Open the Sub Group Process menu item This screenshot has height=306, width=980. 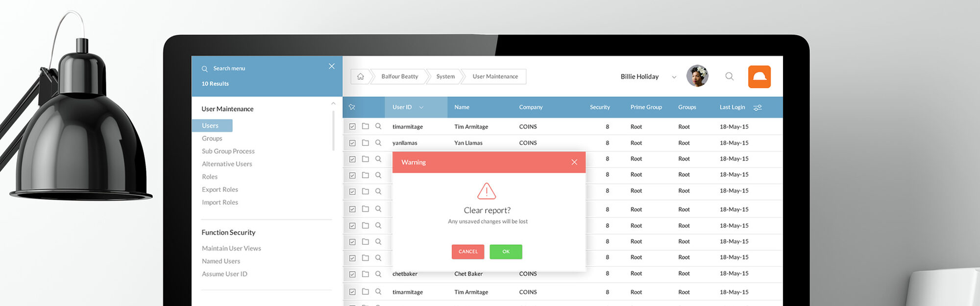click(x=228, y=151)
